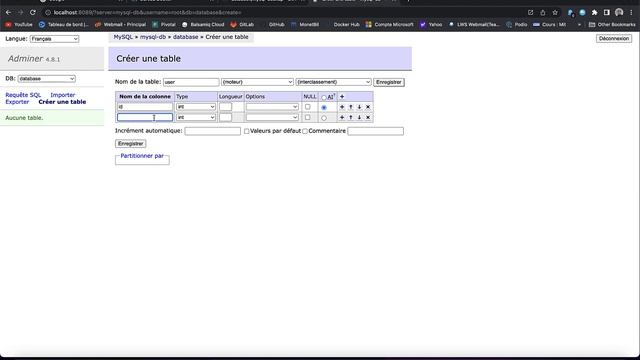640x360 pixels.
Task: Open the Langue dropdown
Action: click(x=54, y=39)
